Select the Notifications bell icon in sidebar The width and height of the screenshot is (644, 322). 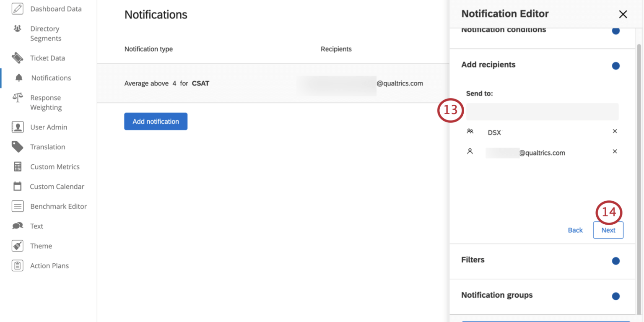[x=17, y=78]
